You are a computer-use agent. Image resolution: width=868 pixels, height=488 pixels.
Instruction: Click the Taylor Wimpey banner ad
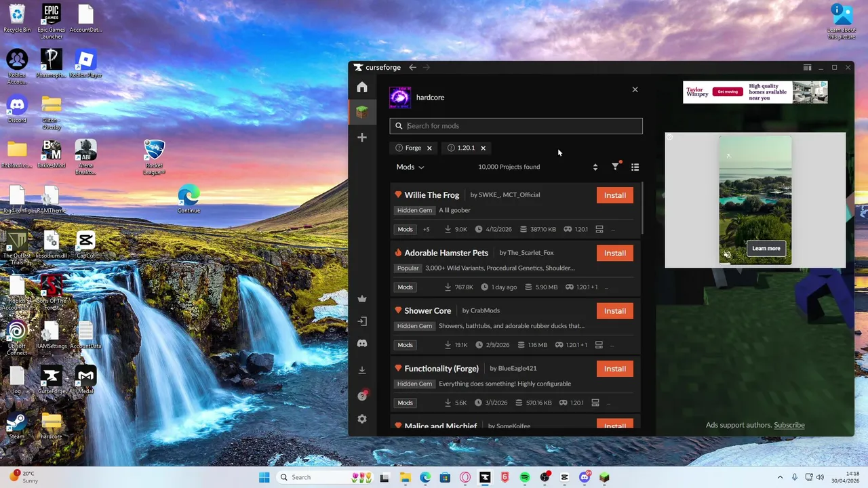(755, 92)
